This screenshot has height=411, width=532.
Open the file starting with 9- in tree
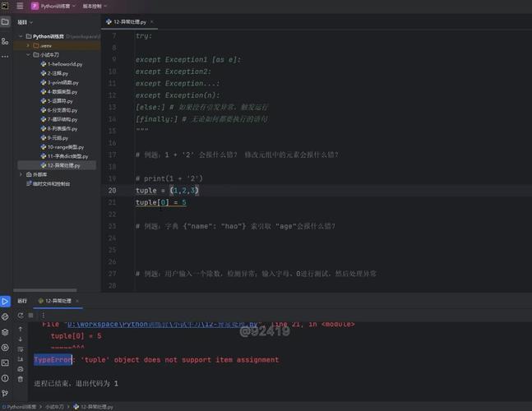(54, 137)
